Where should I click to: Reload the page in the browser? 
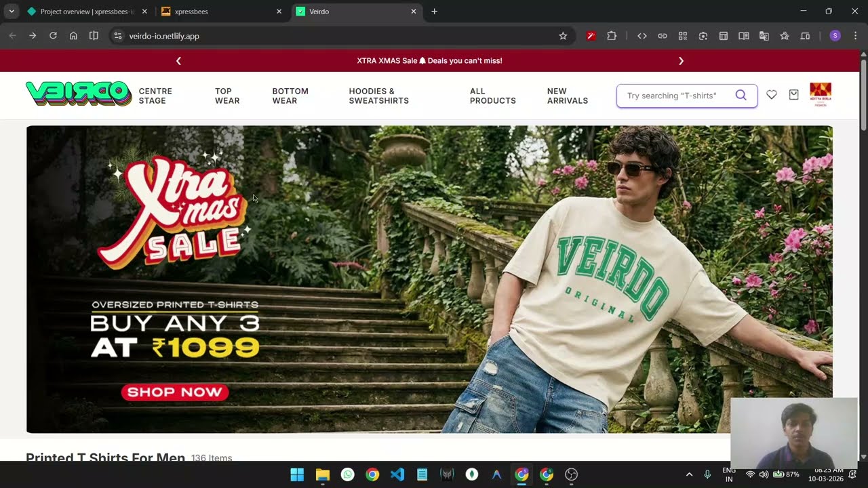pos(53,36)
